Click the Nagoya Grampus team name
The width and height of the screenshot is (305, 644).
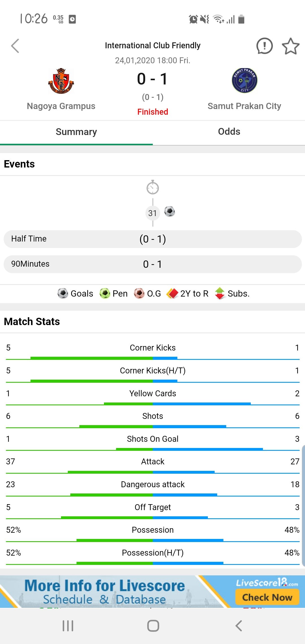[61, 106]
